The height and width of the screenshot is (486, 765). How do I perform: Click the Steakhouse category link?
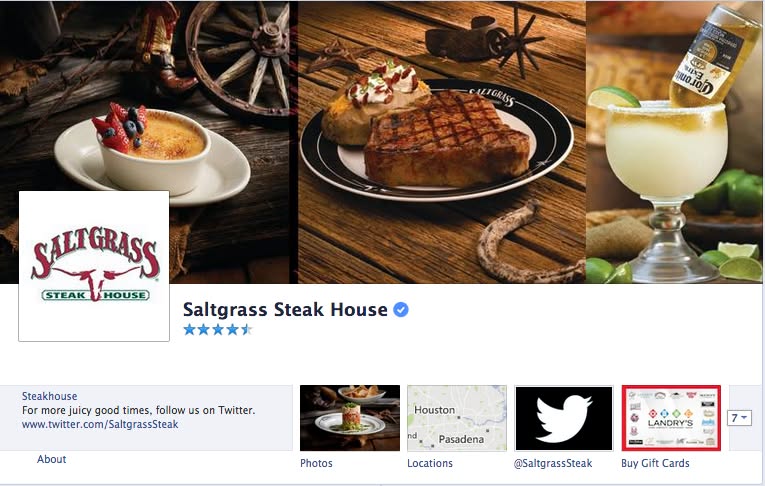pos(49,396)
